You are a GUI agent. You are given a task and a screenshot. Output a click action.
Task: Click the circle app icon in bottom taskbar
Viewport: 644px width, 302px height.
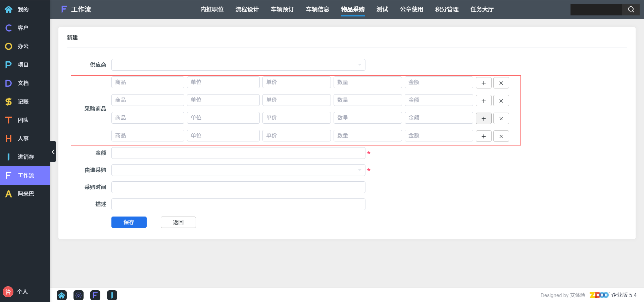(79, 295)
